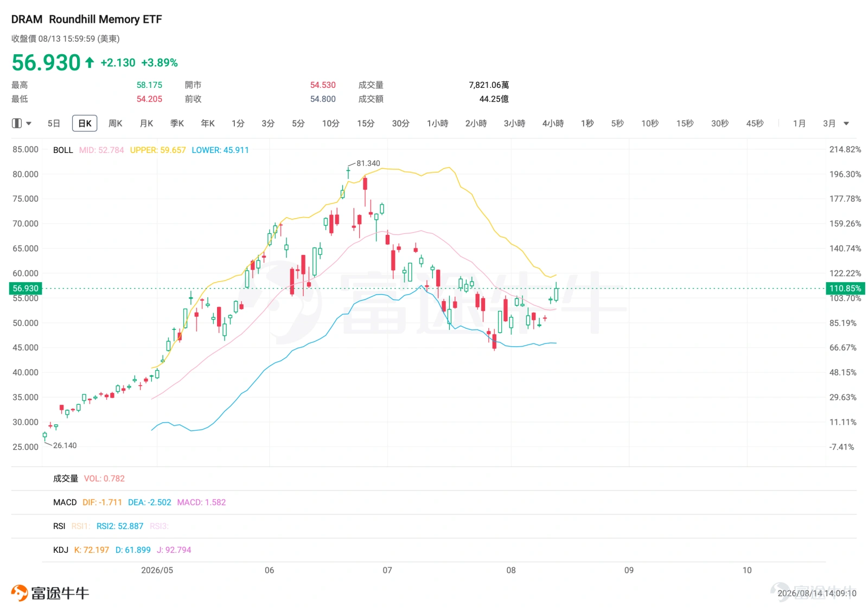Open the 成交量 volume indicator panel

[66, 479]
